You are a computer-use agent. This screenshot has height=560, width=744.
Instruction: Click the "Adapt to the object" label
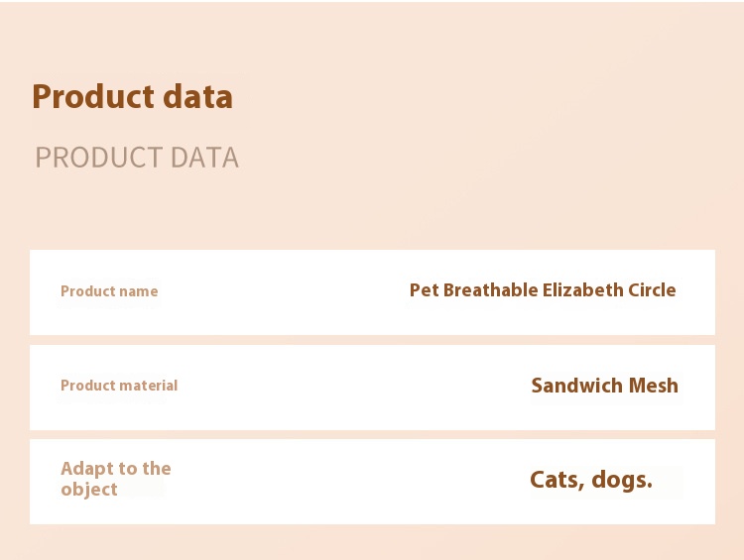click(x=115, y=479)
